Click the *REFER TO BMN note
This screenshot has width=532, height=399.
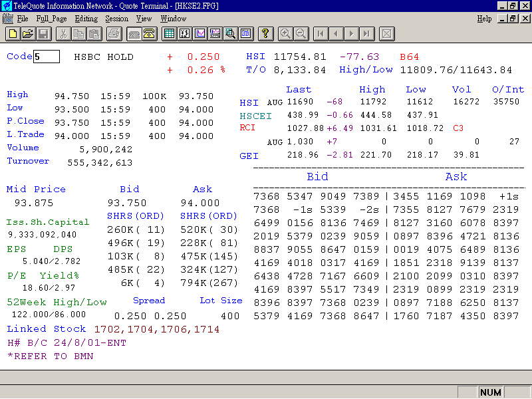51,356
